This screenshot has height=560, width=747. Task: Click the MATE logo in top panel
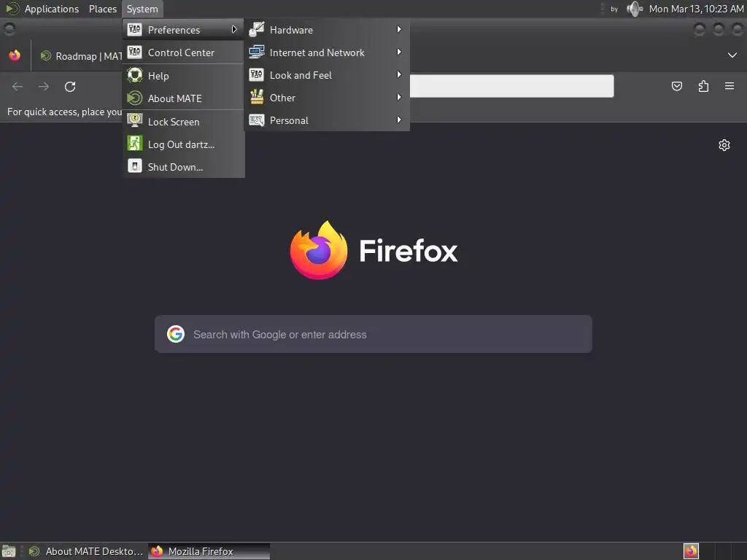(12, 9)
